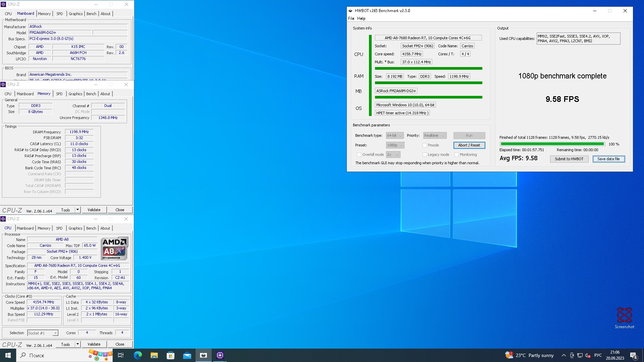Screen dimensions: 644x362
Task: Open the Benchmark type 64-bit dropdown
Action: point(394,135)
